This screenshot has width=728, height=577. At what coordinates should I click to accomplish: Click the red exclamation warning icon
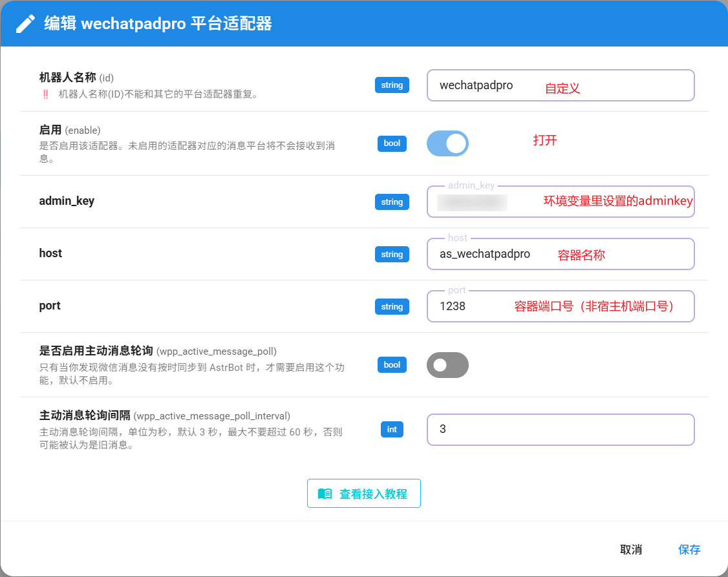pyautogui.click(x=45, y=94)
